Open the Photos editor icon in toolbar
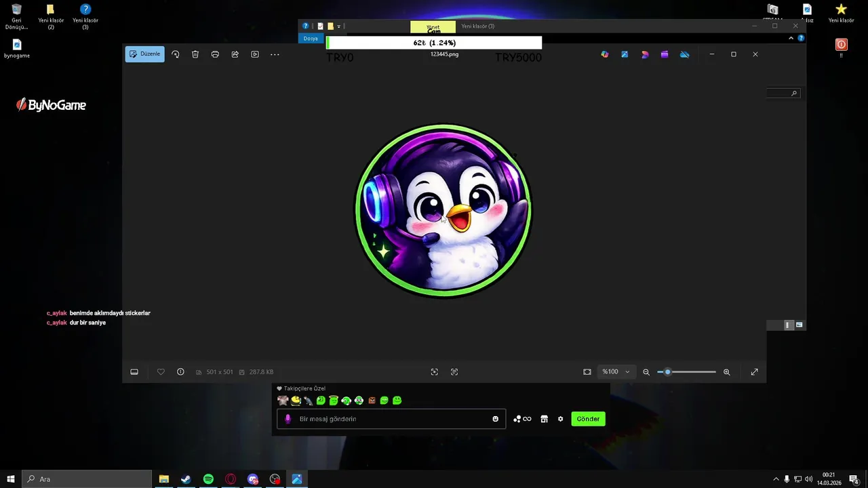 tap(625, 54)
